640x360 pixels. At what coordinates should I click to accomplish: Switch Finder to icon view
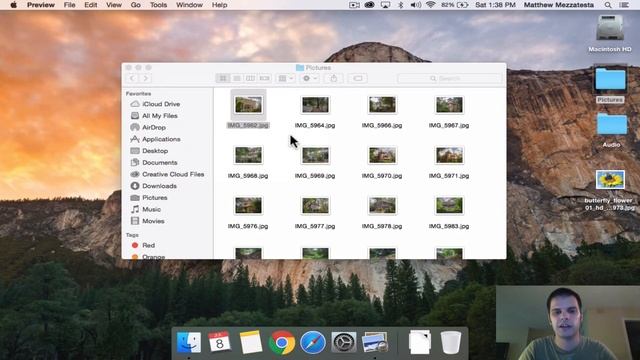point(223,78)
